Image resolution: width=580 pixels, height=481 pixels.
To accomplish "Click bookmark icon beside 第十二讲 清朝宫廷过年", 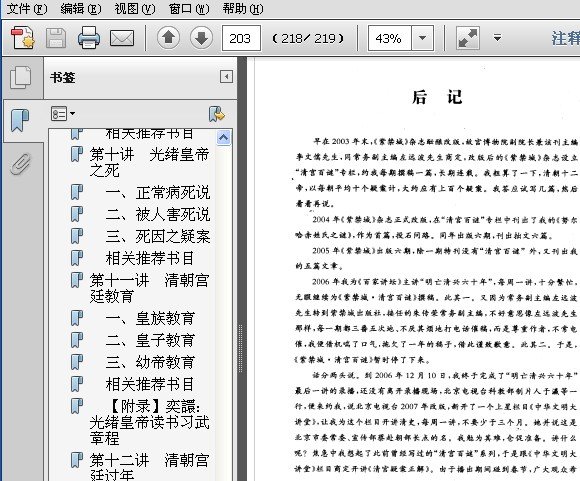I will tap(77, 460).
